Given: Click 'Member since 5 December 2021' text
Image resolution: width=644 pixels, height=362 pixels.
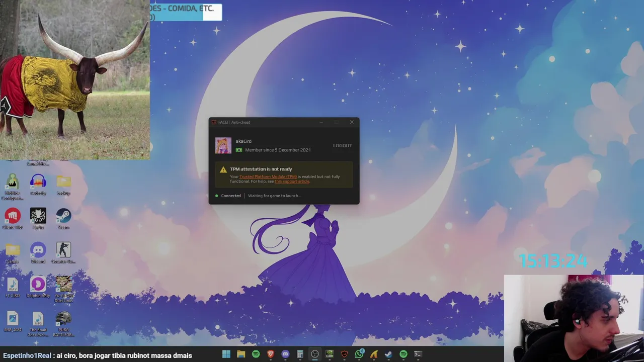Looking at the screenshot, I should 278,150.
